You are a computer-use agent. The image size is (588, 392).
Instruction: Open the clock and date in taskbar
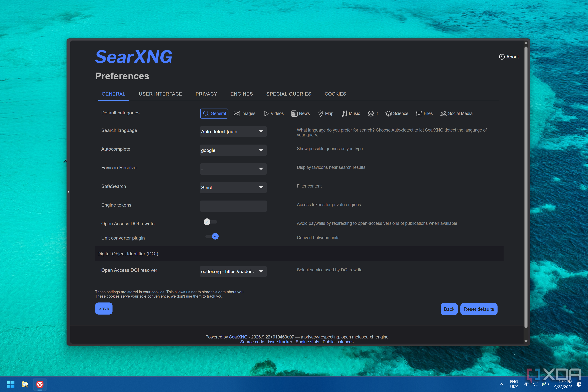point(563,384)
